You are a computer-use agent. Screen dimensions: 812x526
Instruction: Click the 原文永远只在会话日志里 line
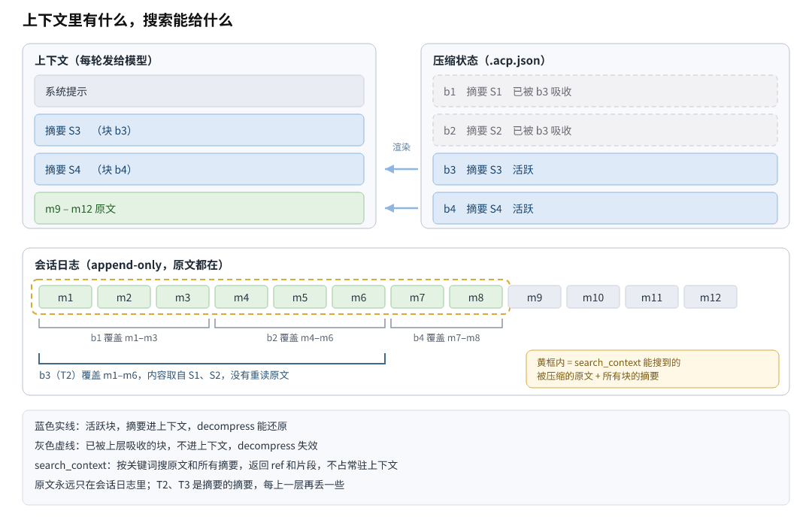[189, 485]
